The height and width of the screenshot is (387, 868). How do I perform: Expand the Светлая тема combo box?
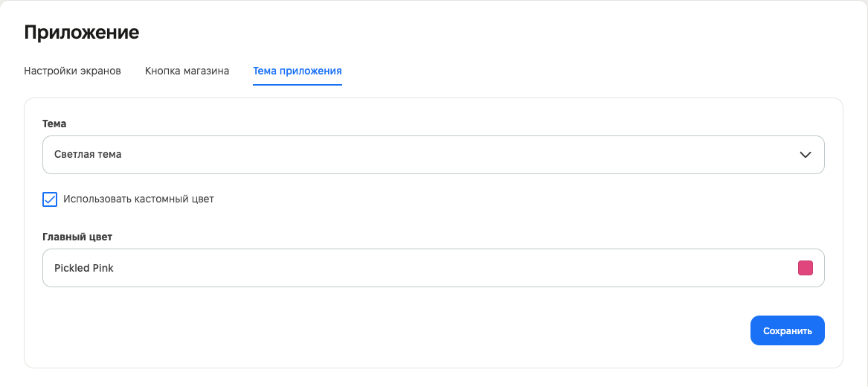[434, 155]
